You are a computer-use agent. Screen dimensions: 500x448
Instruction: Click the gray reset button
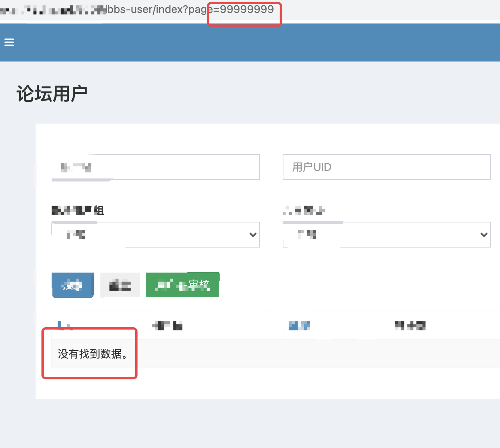pos(120,284)
